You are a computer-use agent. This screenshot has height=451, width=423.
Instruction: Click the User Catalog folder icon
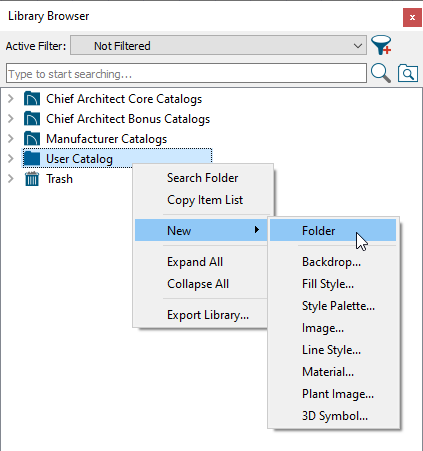32,159
